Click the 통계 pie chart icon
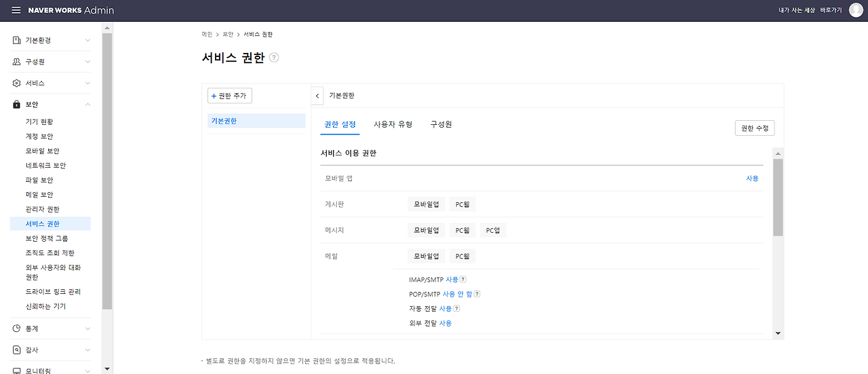 (x=17, y=329)
